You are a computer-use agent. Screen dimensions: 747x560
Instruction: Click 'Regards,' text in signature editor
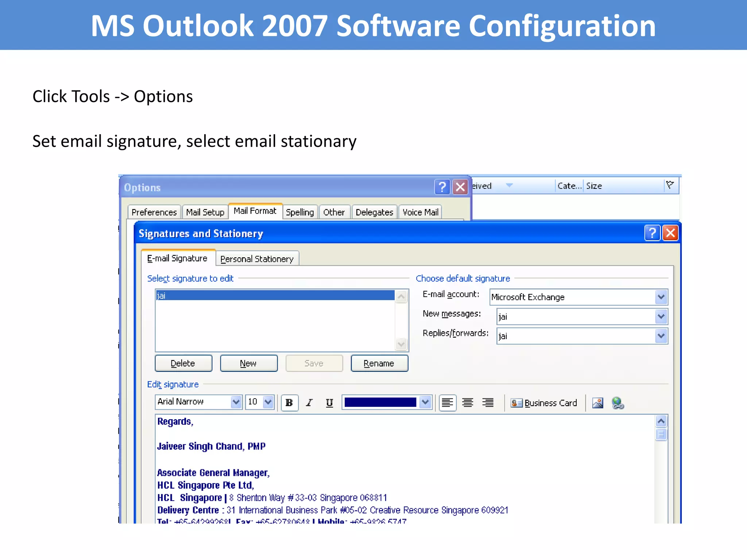coord(175,422)
